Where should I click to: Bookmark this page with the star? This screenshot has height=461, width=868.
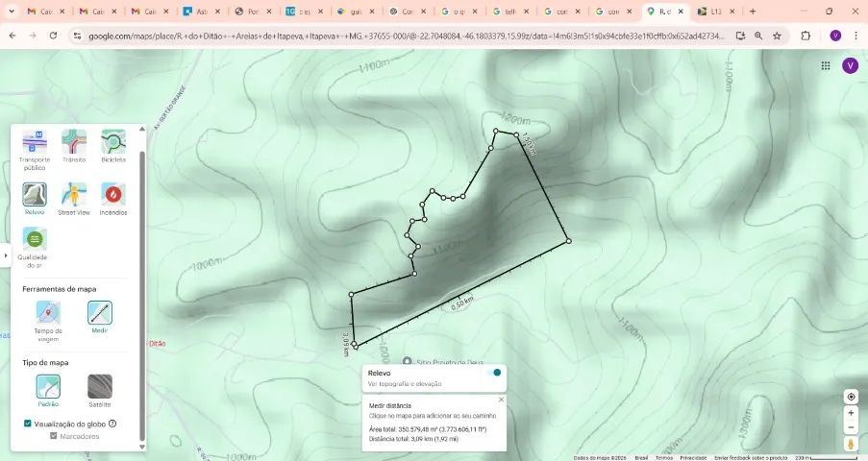pos(777,36)
